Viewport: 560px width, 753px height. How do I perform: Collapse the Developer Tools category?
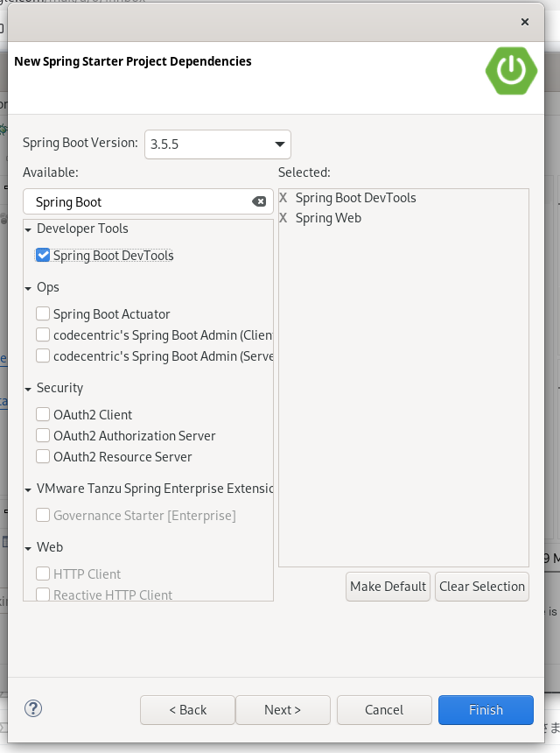tap(28, 230)
